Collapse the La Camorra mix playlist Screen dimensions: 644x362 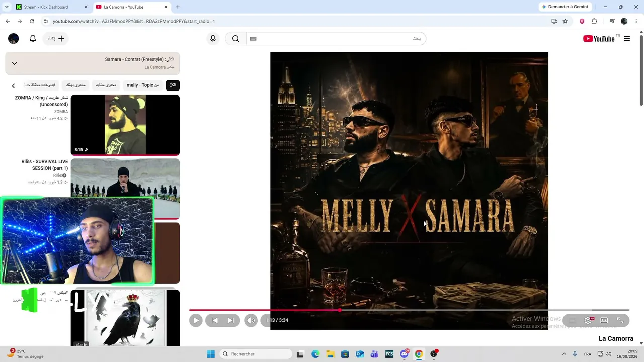(14, 63)
